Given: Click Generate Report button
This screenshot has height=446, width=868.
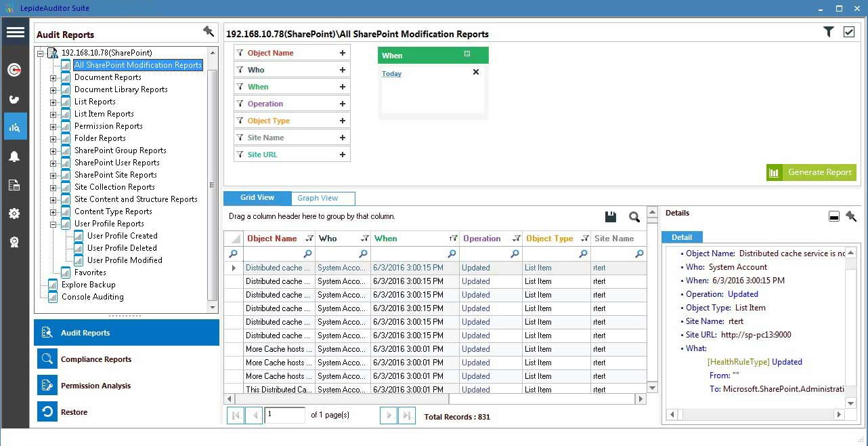Looking at the screenshot, I should click(x=811, y=172).
